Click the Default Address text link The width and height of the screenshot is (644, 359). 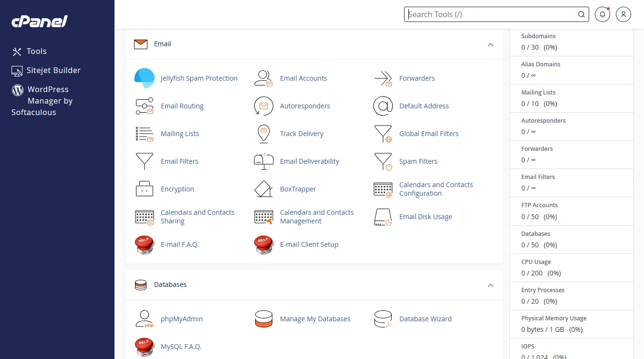424,106
